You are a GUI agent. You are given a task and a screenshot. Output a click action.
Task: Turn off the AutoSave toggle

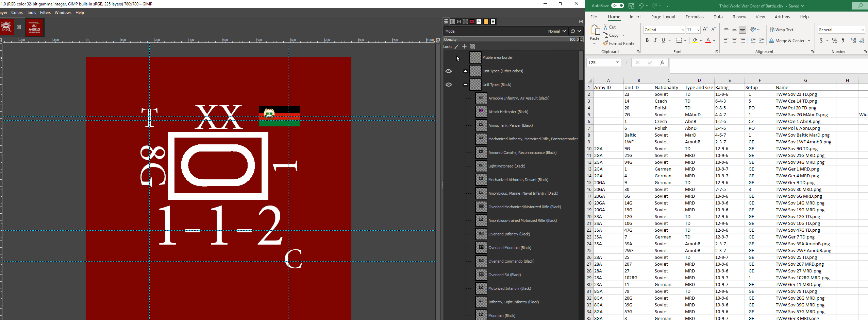(617, 6)
